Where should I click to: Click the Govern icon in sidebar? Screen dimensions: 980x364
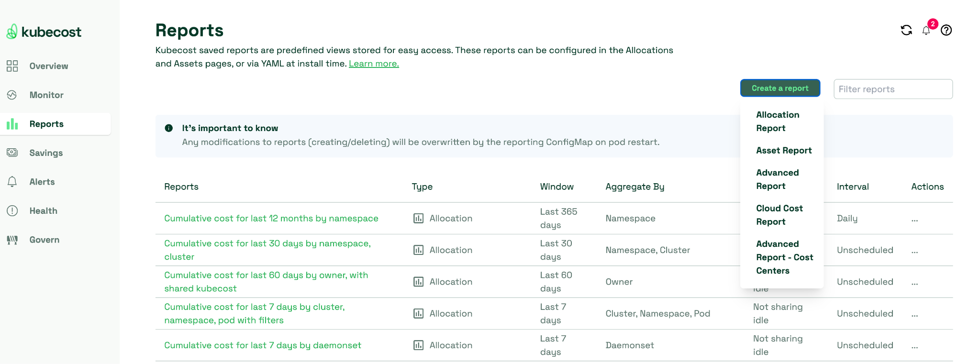pyautogui.click(x=12, y=240)
